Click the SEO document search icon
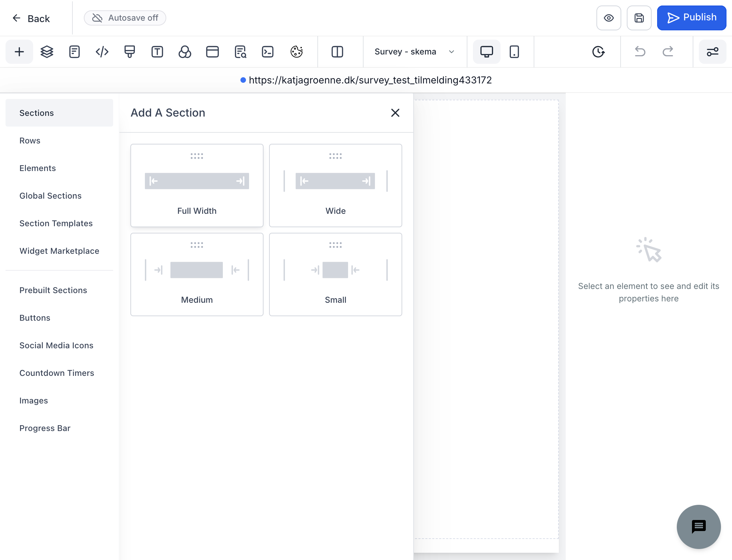 pos(240,52)
